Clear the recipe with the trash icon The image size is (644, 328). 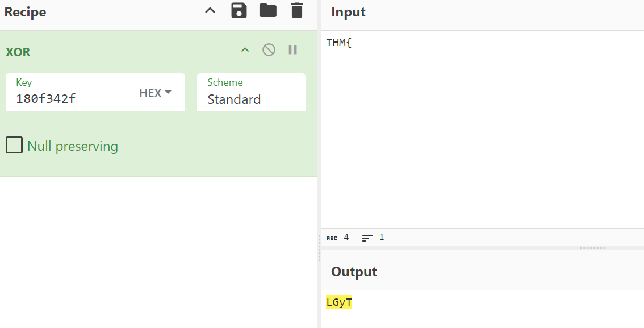[297, 11]
